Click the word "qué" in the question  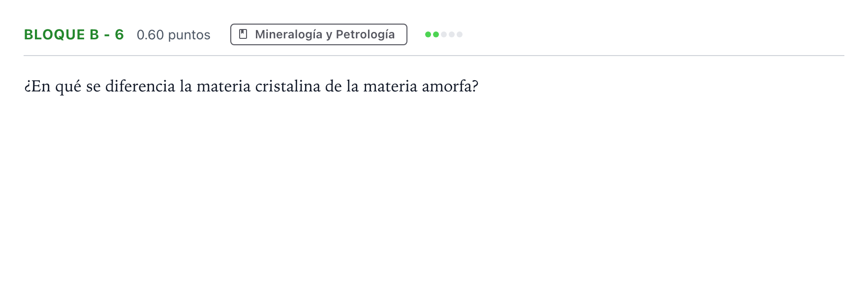click(x=68, y=86)
